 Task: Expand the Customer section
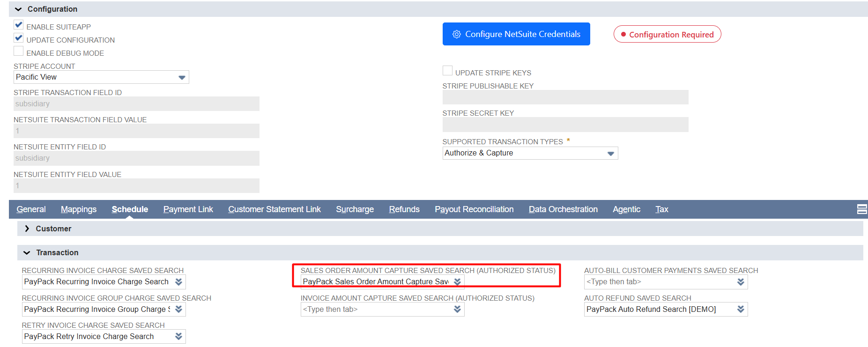27,229
